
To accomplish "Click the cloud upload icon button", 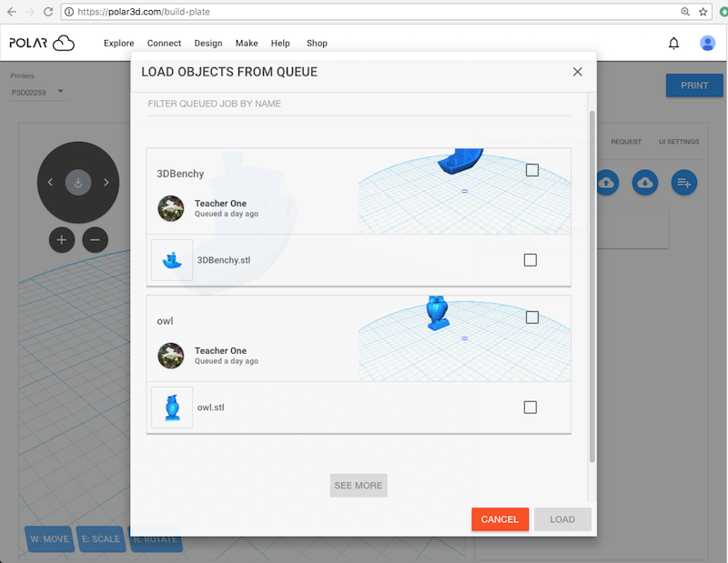I will [x=607, y=183].
